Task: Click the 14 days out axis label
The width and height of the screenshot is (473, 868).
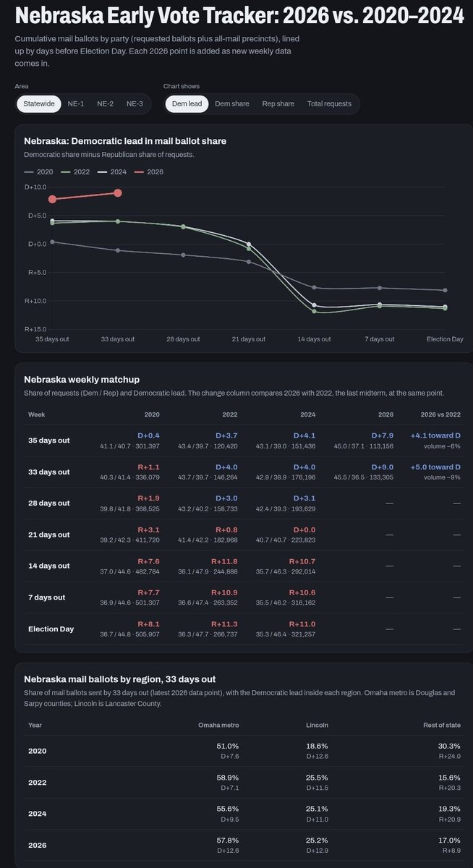Action: coord(315,339)
